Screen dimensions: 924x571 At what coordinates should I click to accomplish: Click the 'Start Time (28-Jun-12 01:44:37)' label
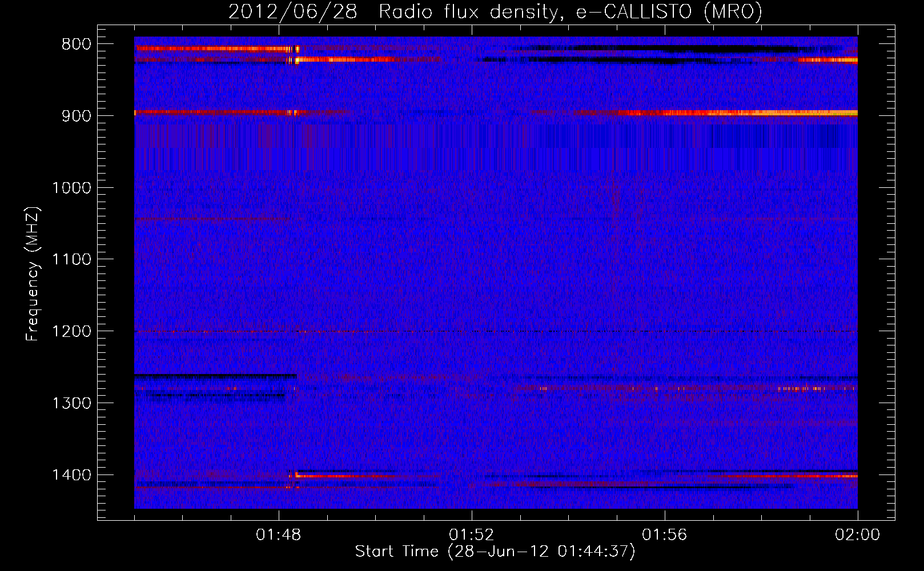pyautogui.click(x=495, y=552)
